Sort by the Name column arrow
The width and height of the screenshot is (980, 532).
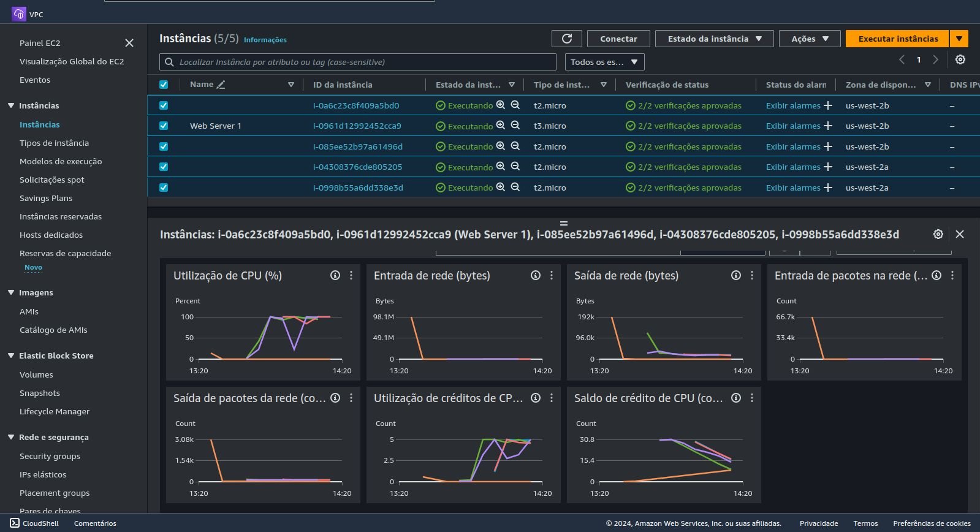[x=291, y=85]
